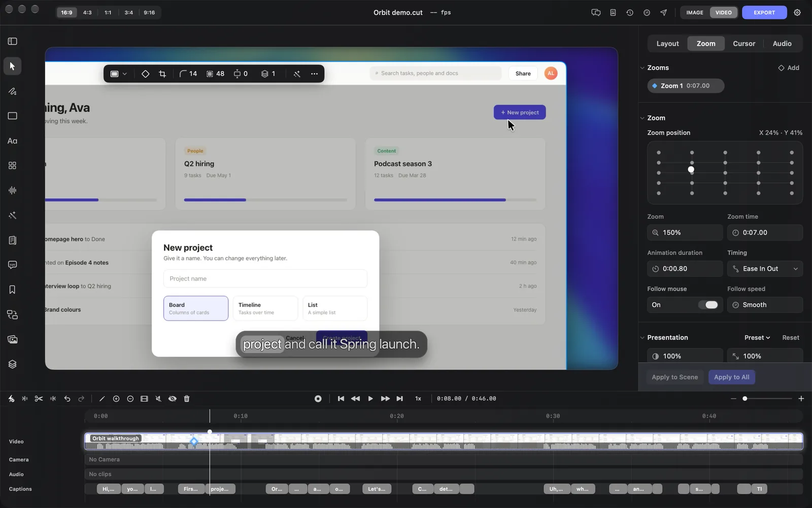Viewport: 812px width, 508px height.
Task: Open the Ease In Out timing dropdown
Action: 765,269
